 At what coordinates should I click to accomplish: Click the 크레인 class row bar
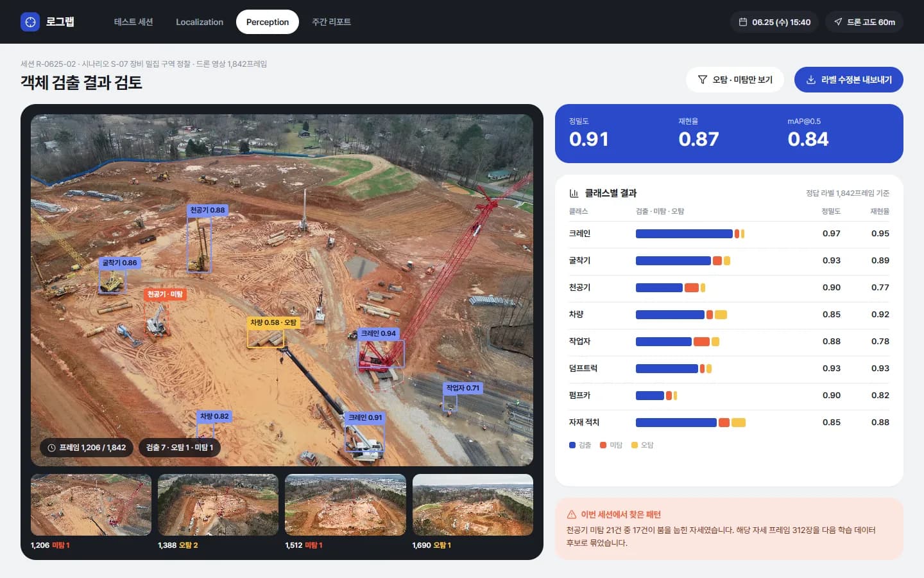click(x=690, y=234)
